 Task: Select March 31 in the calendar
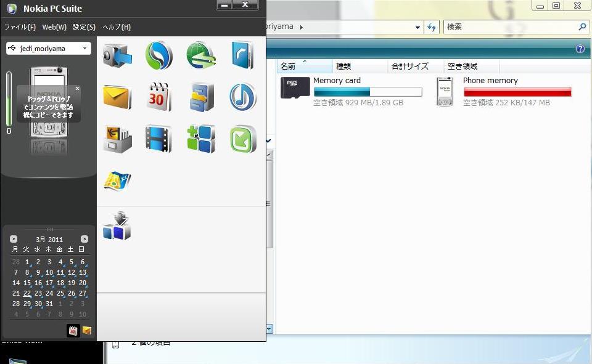pos(49,304)
